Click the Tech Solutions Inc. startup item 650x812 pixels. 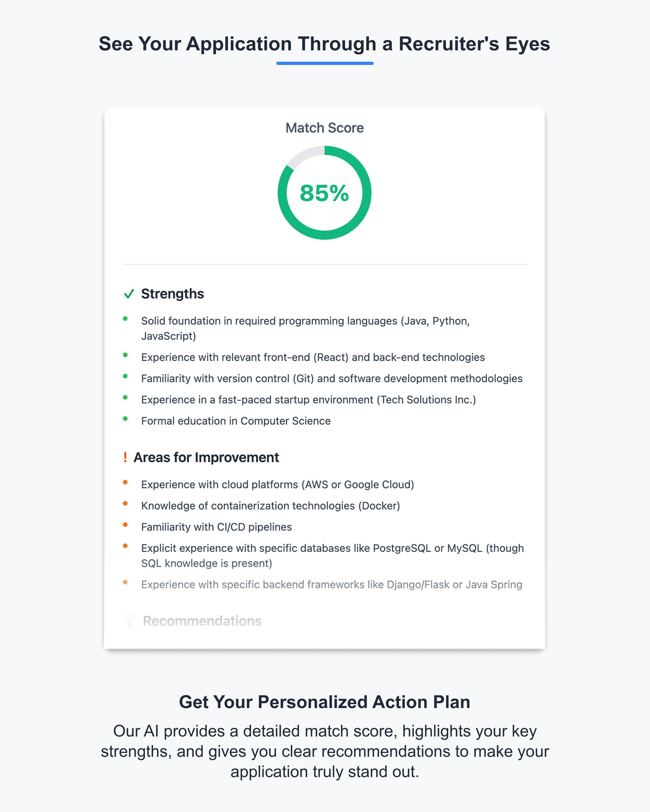click(x=308, y=400)
